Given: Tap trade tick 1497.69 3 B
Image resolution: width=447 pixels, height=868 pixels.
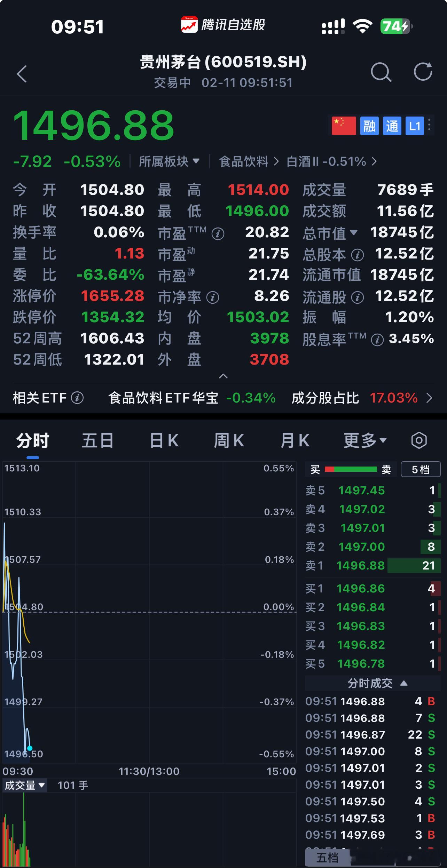Looking at the screenshot, I should coord(370,835).
